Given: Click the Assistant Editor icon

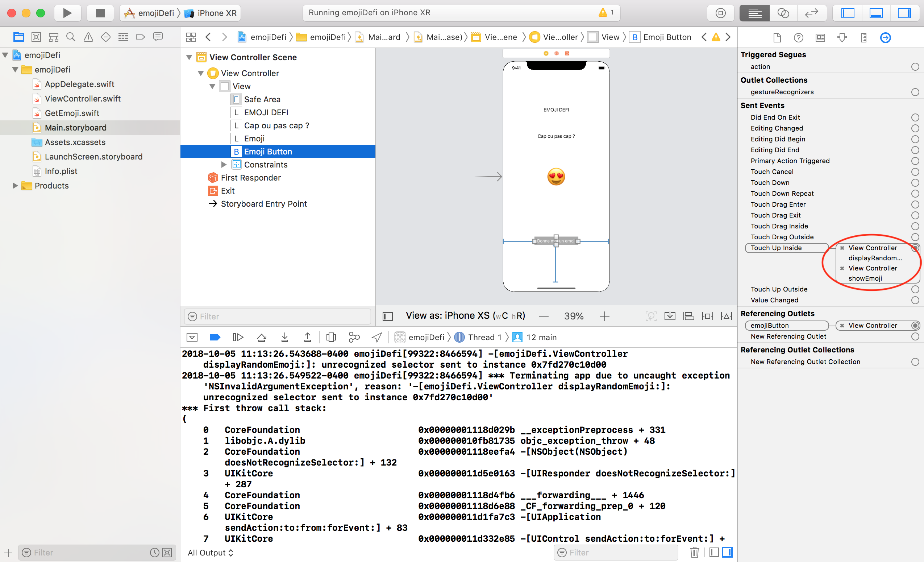Looking at the screenshot, I should point(784,13).
